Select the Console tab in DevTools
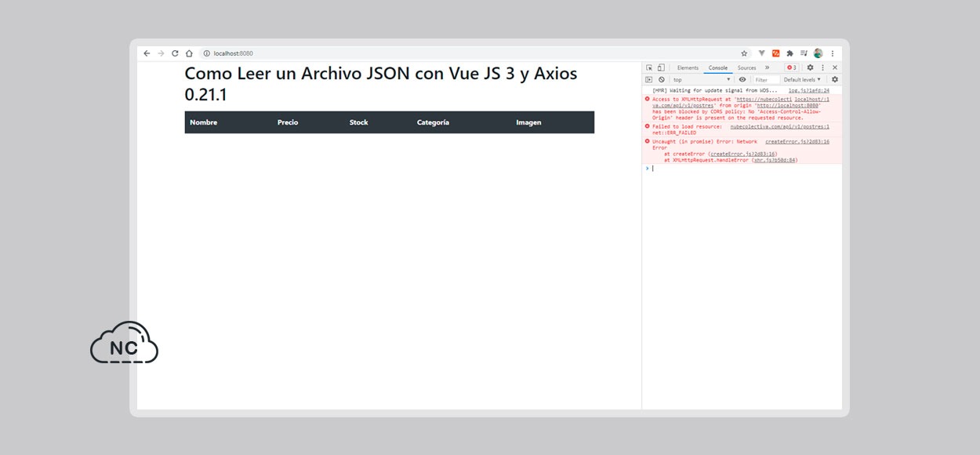This screenshot has width=980, height=455. (718, 67)
